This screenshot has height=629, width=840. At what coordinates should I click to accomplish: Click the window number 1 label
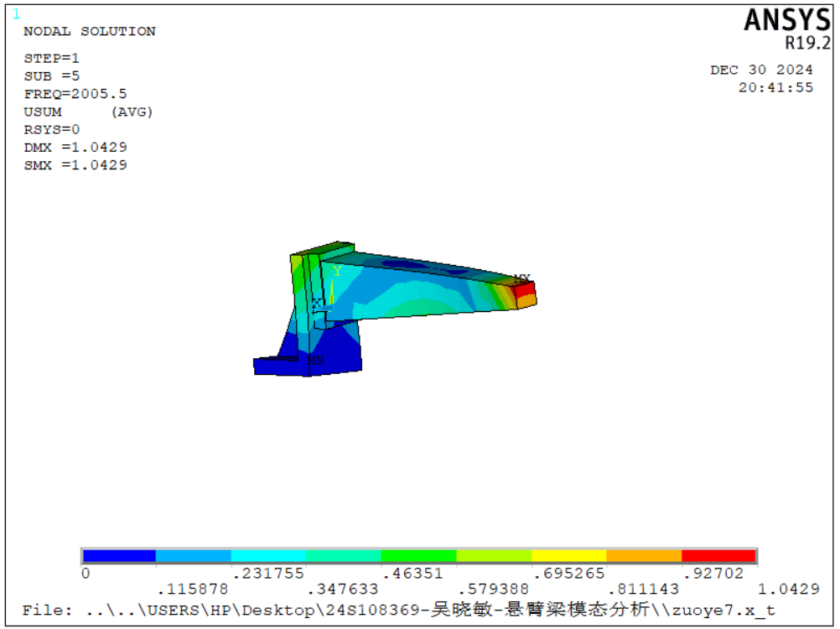[x=17, y=14]
